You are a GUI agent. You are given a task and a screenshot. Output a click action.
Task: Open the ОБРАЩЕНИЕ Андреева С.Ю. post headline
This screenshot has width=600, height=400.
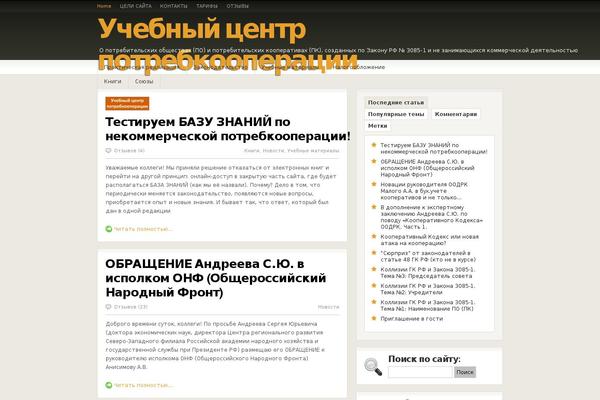point(215,278)
